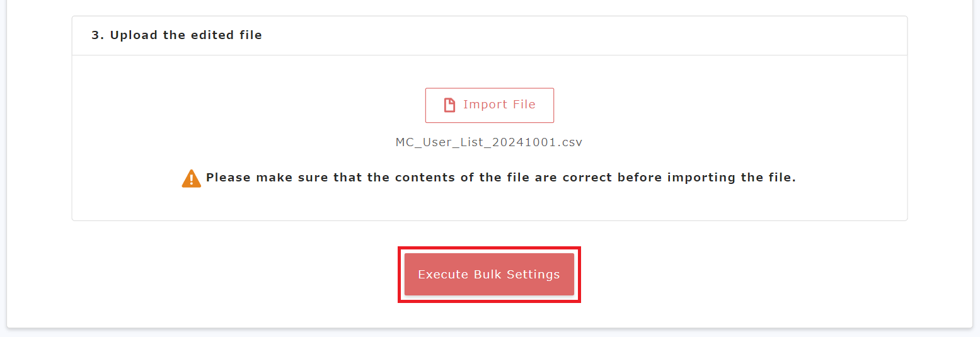Image resolution: width=980 pixels, height=337 pixels.
Task: Click the word "Execute" on the red button
Action: [441, 275]
